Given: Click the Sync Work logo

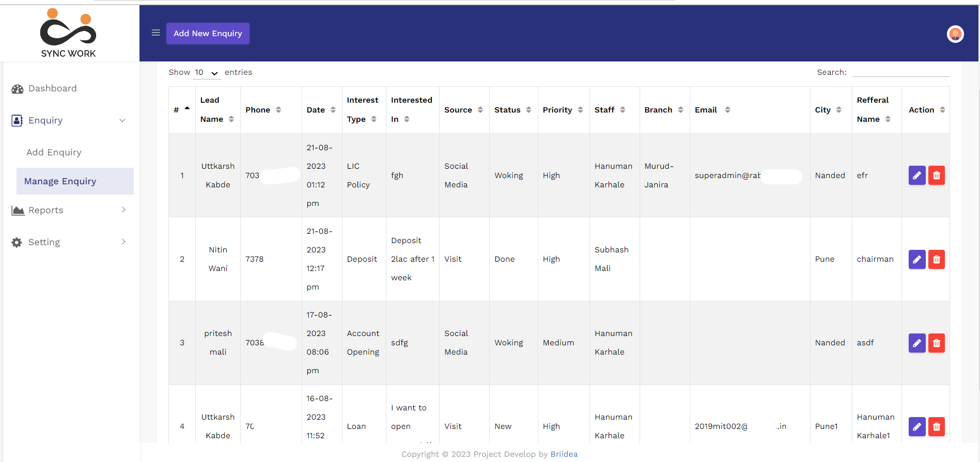Looking at the screenshot, I should (68, 33).
